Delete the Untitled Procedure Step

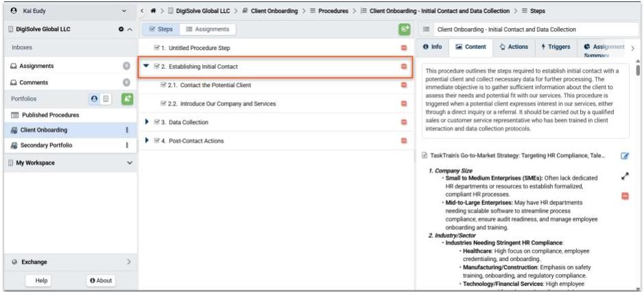coord(404,48)
